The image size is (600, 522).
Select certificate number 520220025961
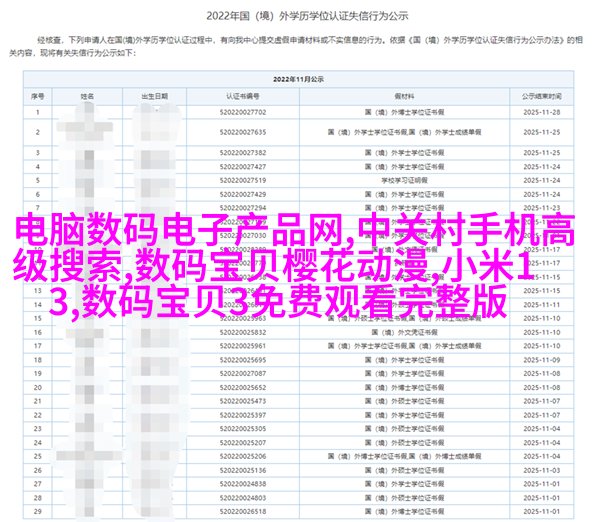(x=243, y=346)
